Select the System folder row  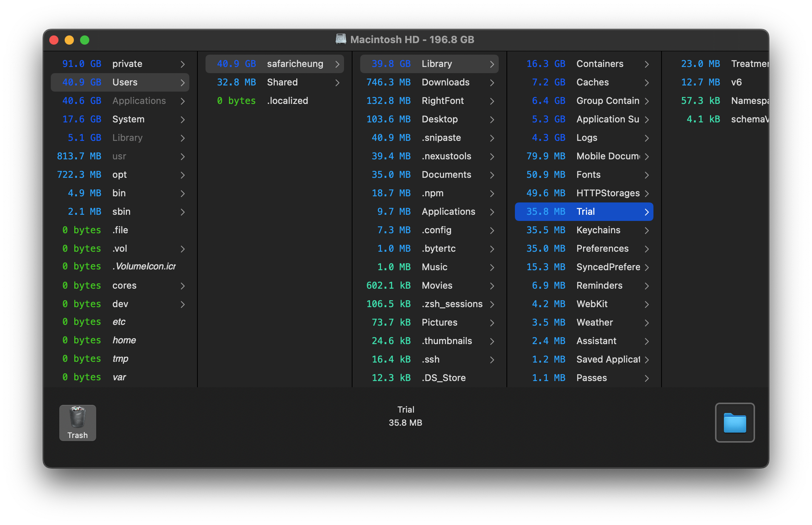128,119
